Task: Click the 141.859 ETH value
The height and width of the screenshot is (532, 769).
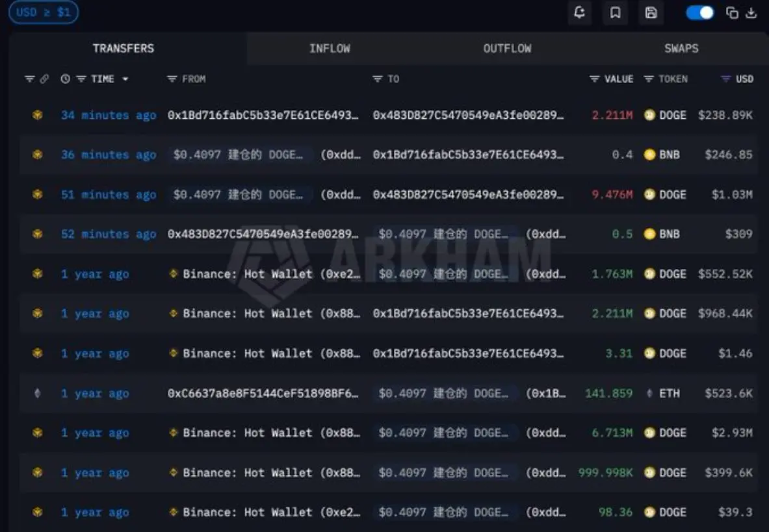Action: pyautogui.click(x=608, y=394)
